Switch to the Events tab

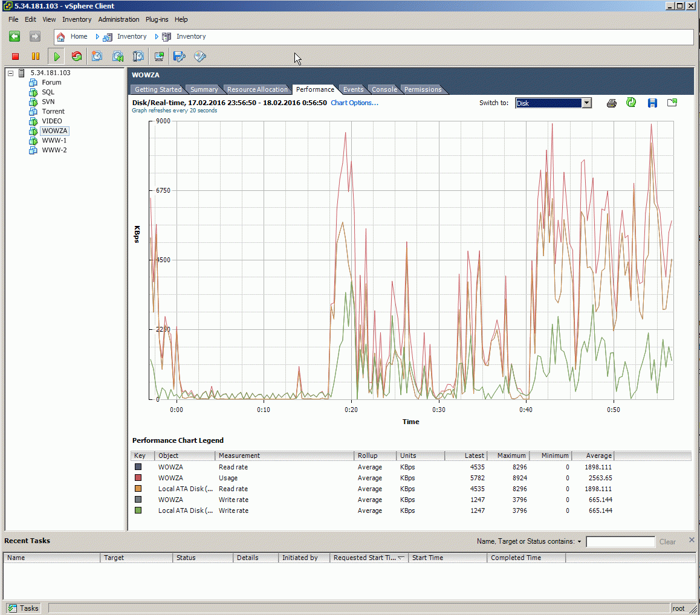[353, 89]
